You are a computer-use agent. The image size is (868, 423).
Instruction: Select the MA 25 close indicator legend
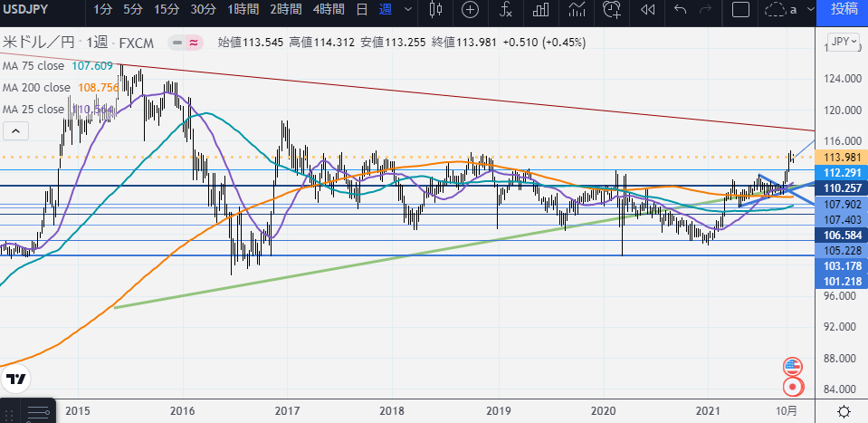(33, 109)
